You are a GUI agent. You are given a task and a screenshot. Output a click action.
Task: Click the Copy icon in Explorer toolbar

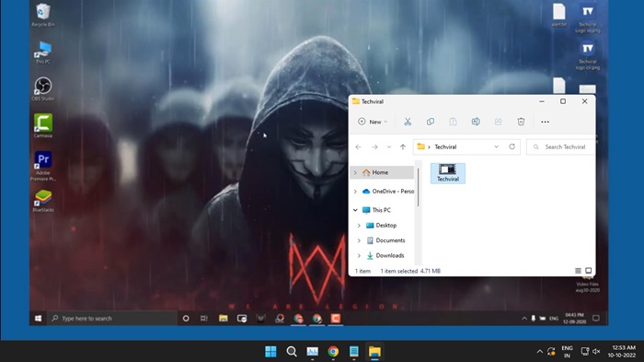431,122
